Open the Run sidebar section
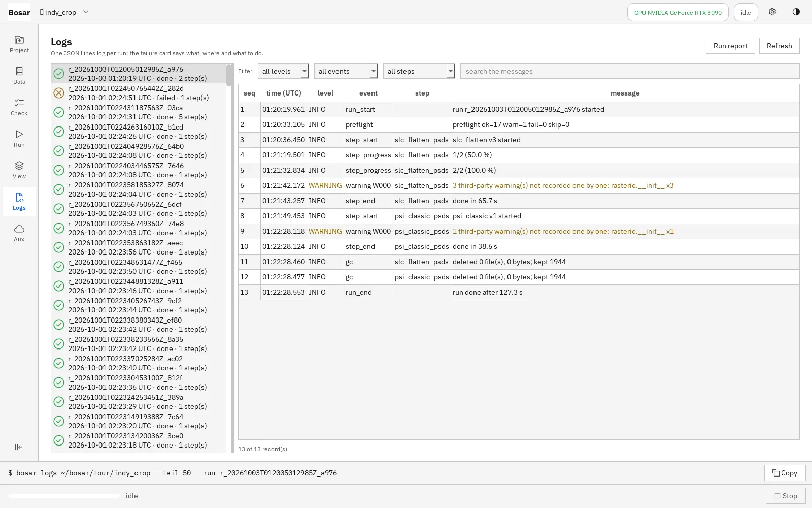The width and height of the screenshot is (812, 508). tap(19, 139)
